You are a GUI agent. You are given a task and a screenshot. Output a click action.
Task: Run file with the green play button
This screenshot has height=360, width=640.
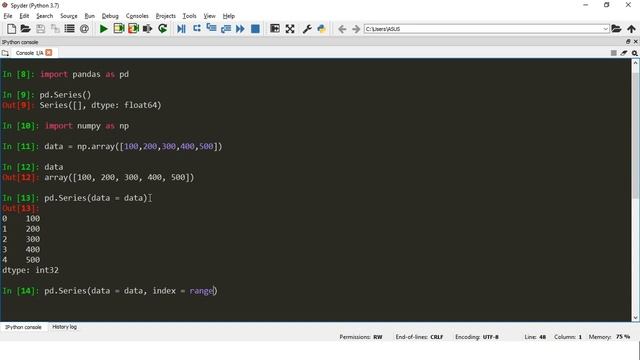[x=104, y=29]
